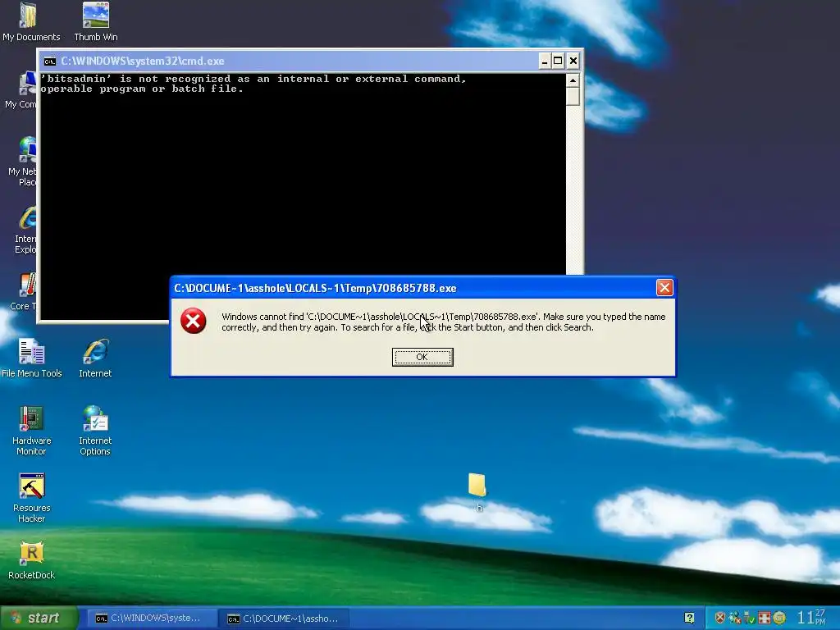Switch to C:\DOCUME~1\assho... taskbar button
Viewport: 840px width, 630px height.
coord(284,619)
